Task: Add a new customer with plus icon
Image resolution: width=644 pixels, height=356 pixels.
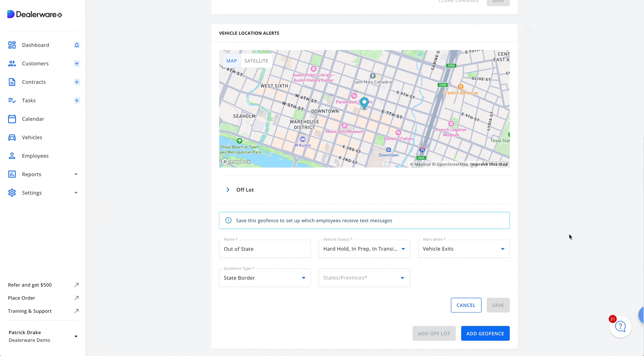Action: (x=77, y=63)
